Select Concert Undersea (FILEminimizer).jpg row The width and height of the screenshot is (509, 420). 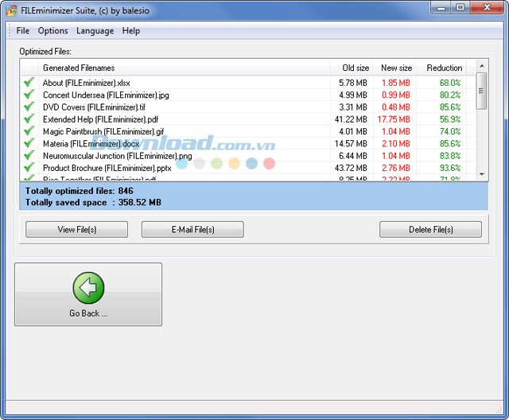click(248, 95)
